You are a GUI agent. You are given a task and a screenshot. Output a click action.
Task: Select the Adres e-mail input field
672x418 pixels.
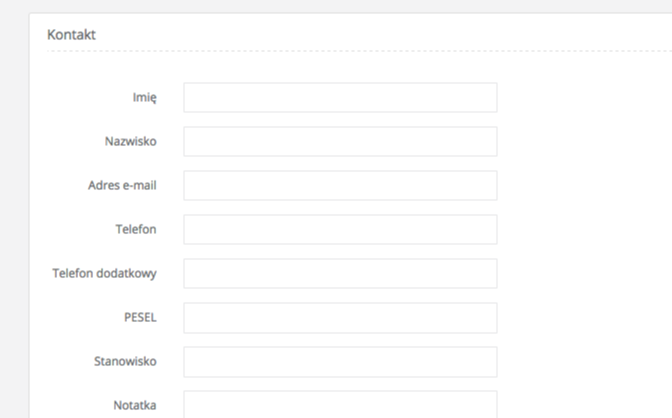(x=340, y=186)
